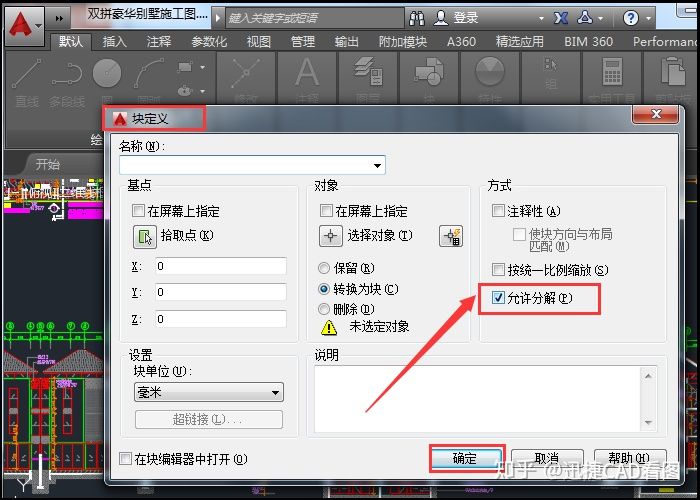Switch to Manage (管理) ribbon tab
700x500 pixels.
coord(303,42)
